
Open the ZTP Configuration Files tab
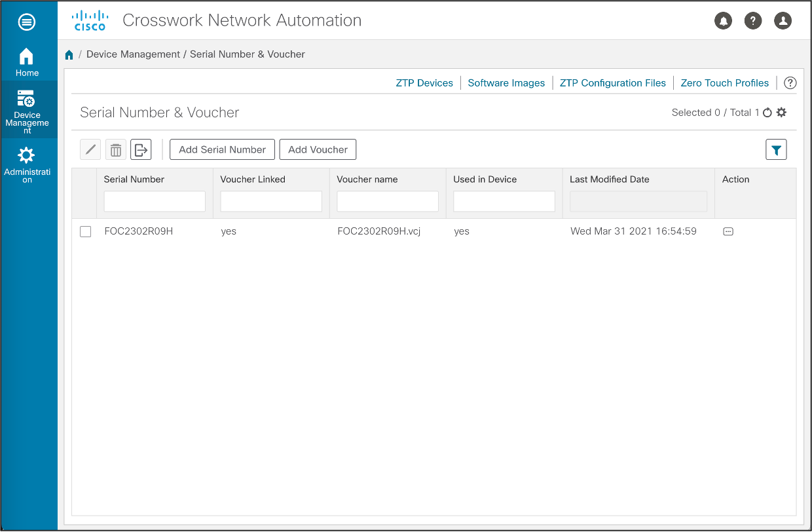[x=613, y=83]
